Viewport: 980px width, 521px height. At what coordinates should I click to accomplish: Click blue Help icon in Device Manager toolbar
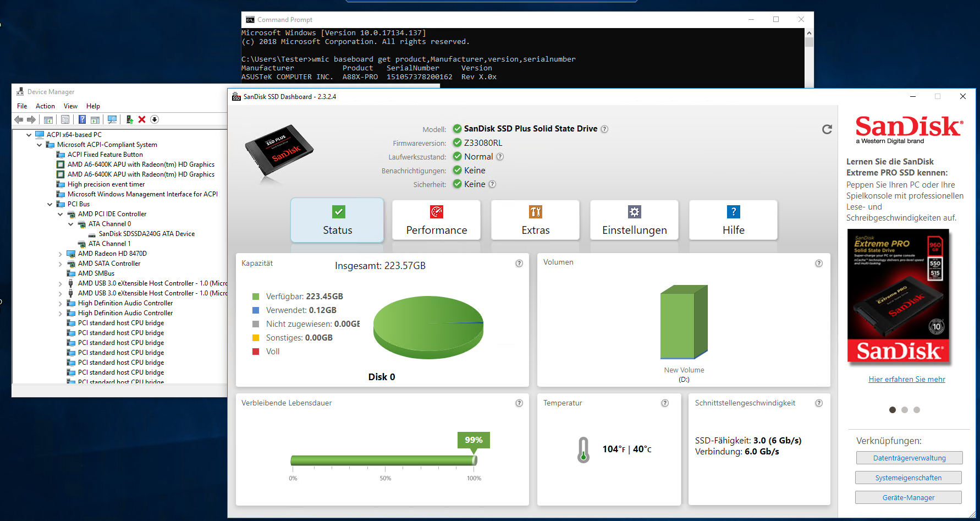tap(82, 119)
